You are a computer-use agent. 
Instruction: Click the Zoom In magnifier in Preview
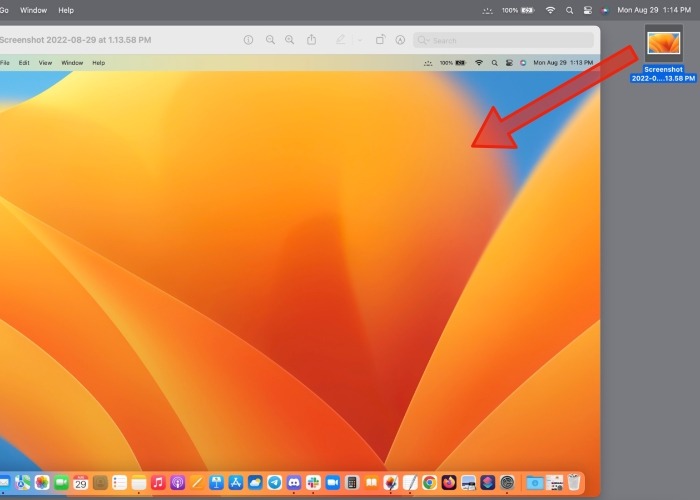pos(290,40)
